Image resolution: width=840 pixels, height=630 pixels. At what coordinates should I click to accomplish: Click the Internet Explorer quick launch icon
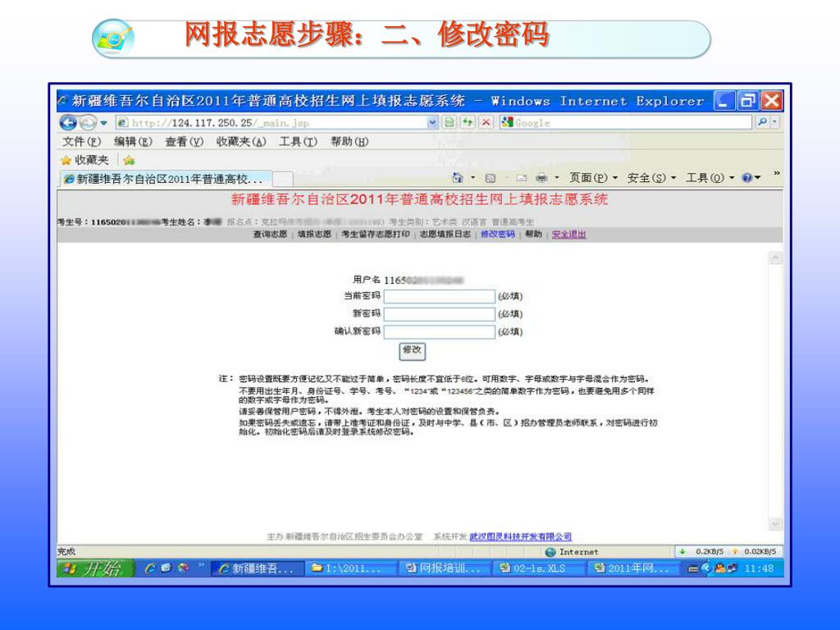click(150, 568)
